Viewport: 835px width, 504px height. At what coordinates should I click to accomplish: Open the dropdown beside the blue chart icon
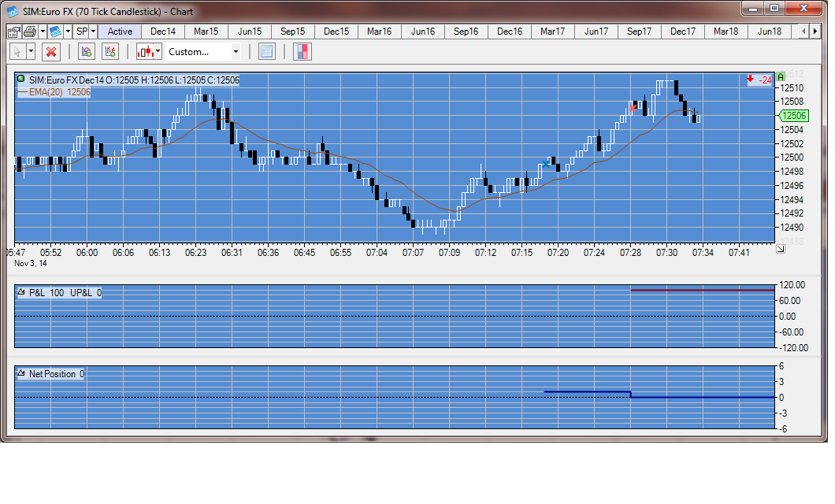[x=68, y=31]
